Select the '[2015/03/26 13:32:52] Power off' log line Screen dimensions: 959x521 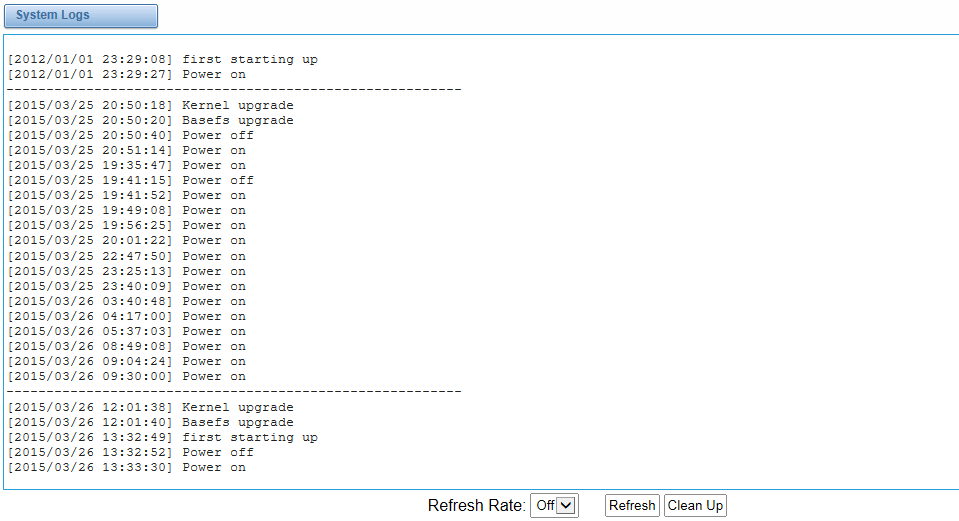(130, 453)
